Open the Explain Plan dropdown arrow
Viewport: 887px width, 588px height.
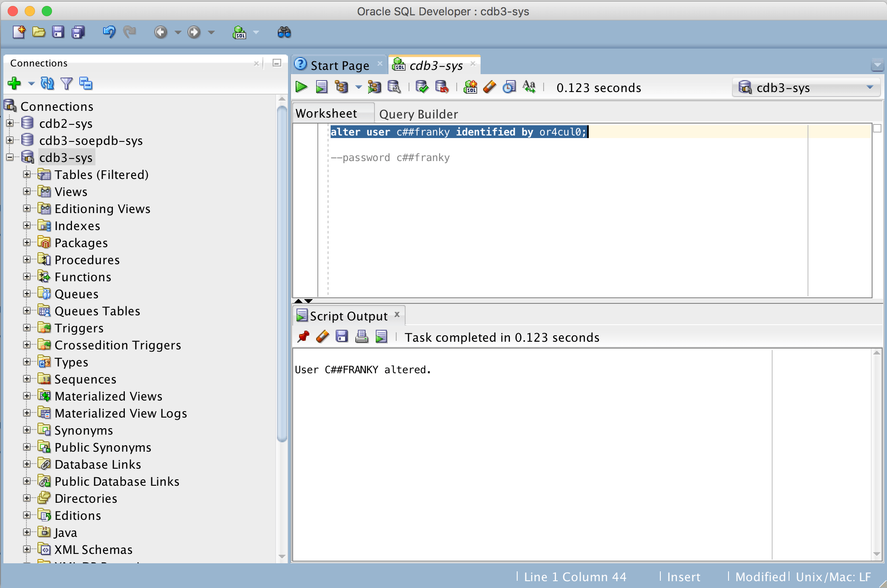(358, 87)
